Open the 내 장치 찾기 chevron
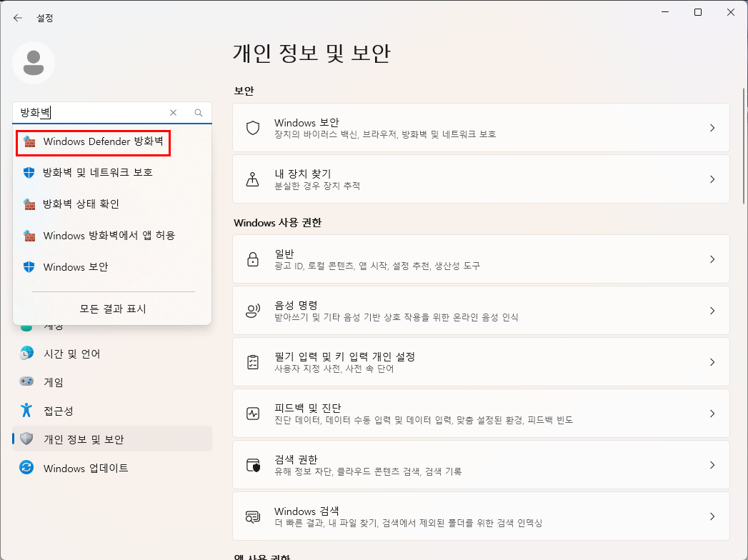The image size is (748, 560). pyautogui.click(x=712, y=179)
